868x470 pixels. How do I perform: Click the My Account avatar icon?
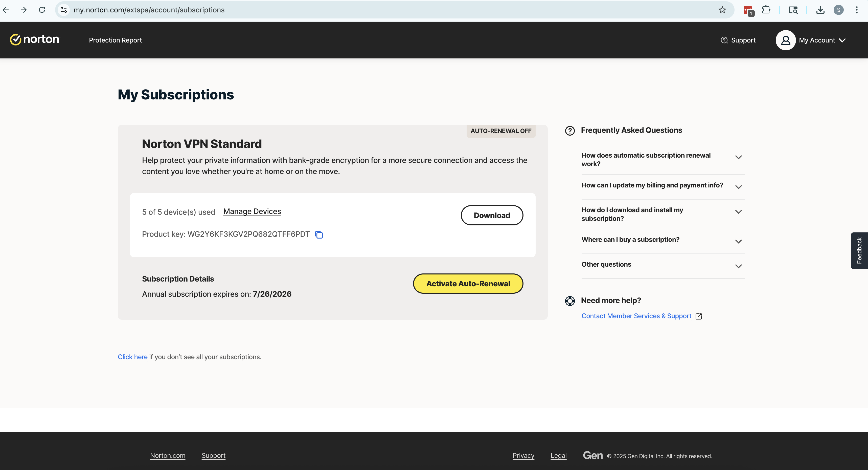pyautogui.click(x=785, y=40)
